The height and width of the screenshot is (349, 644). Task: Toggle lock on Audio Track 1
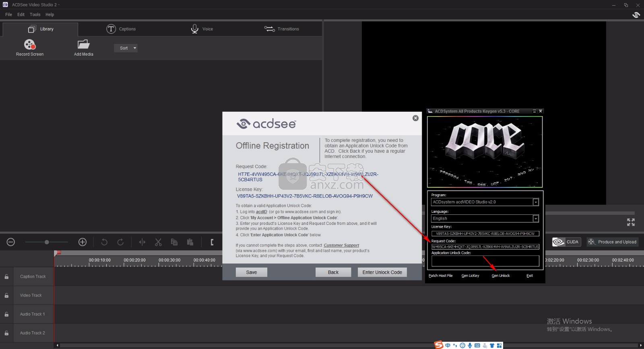(6, 314)
